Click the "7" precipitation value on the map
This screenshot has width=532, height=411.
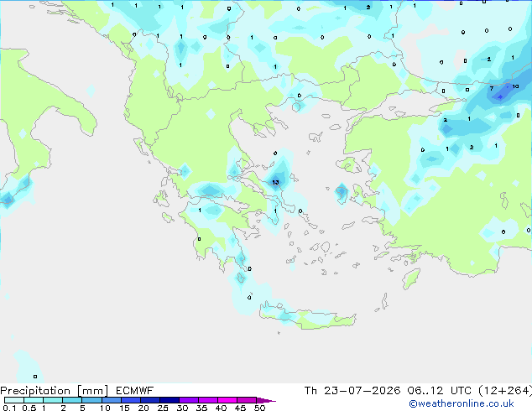tap(491, 89)
